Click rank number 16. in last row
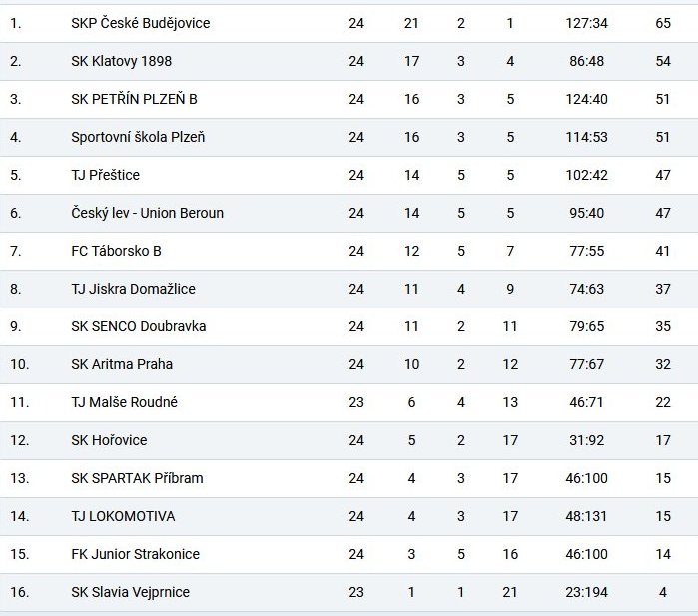This screenshot has width=698, height=616. 20,592
